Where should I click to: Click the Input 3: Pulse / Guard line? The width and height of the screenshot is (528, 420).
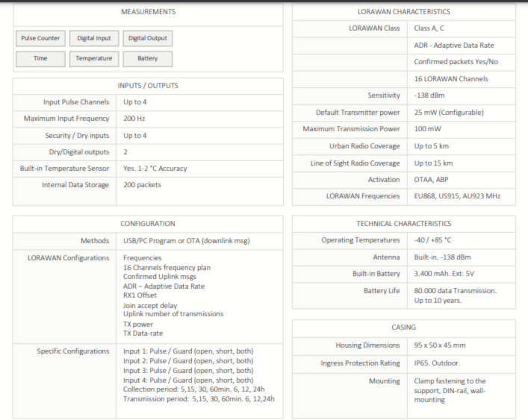pos(188,371)
